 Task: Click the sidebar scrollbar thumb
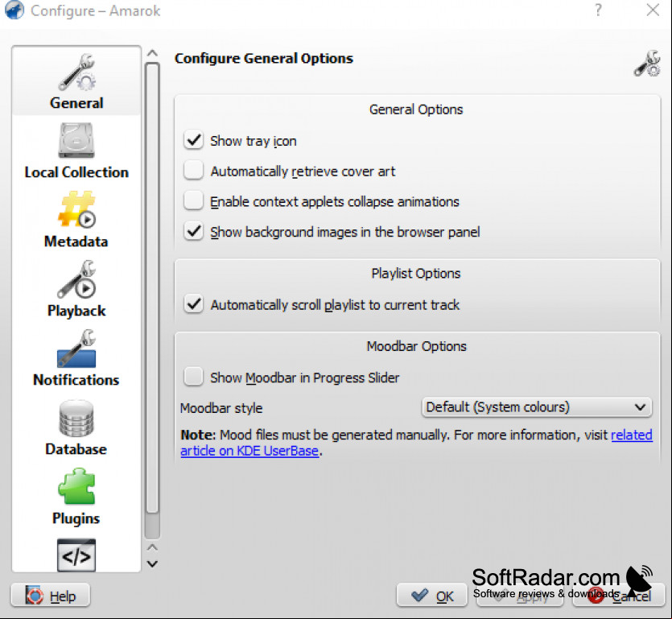coord(152,288)
